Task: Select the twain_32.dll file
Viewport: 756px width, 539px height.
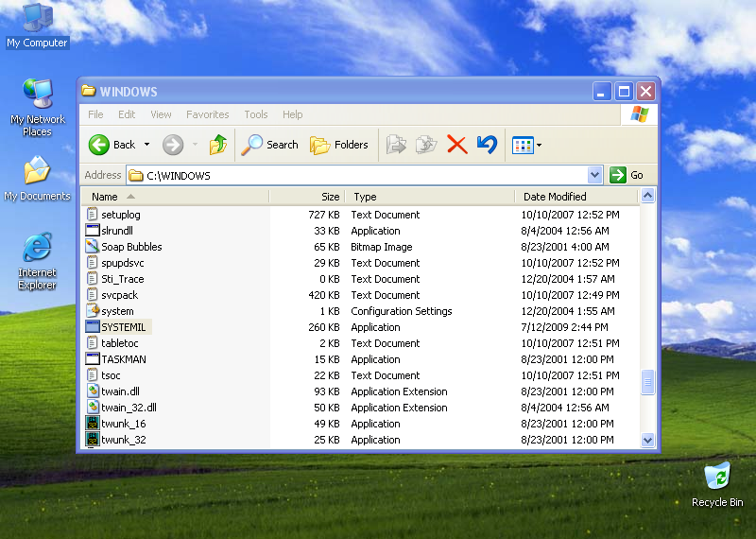Action: pyautogui.click(x=129, y=408)
